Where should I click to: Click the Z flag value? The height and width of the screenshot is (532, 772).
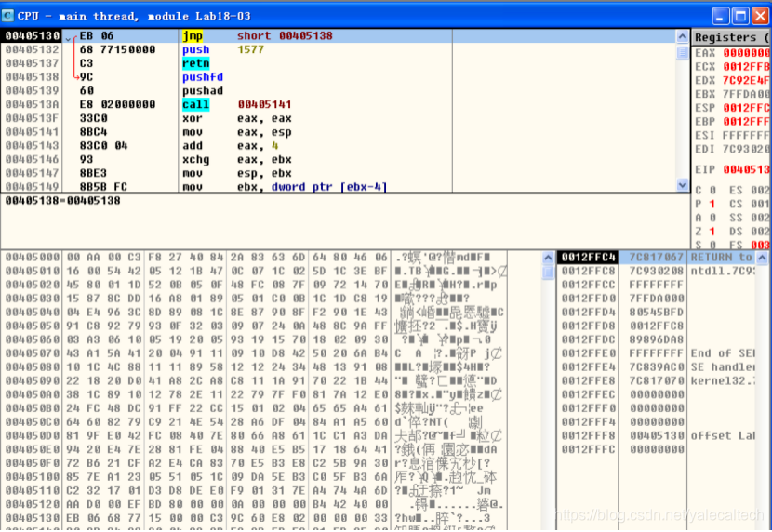tap(712, 232)
